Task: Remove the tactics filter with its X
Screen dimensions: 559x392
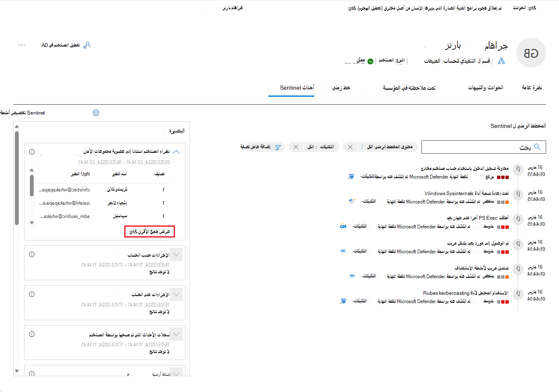Action: point(296,147)
